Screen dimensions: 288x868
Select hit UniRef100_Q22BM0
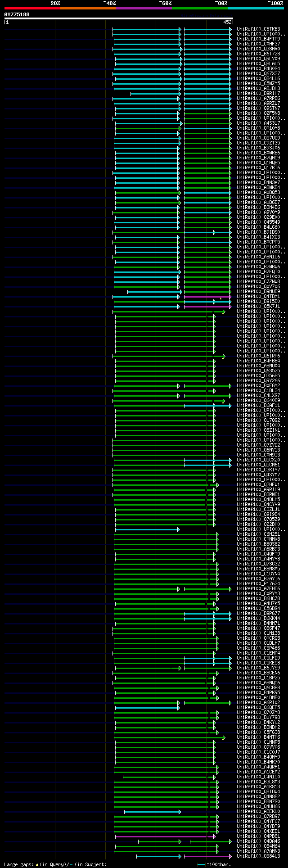258,524
